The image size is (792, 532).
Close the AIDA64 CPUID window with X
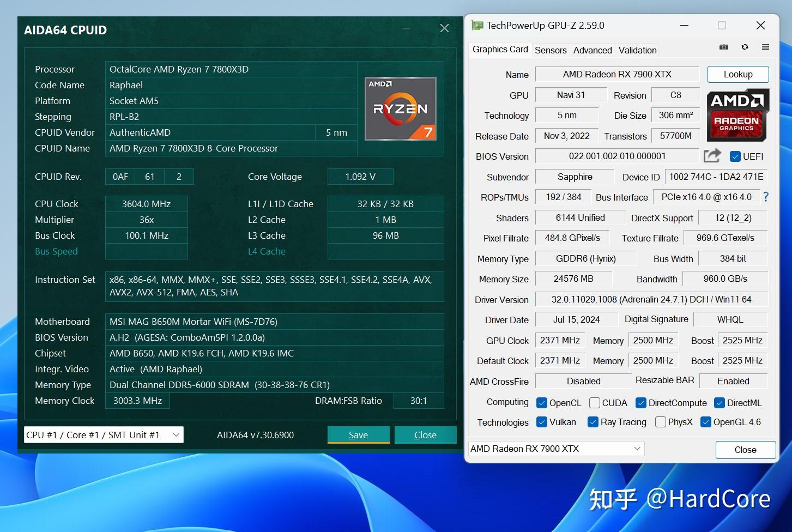(x=444, y=28)
